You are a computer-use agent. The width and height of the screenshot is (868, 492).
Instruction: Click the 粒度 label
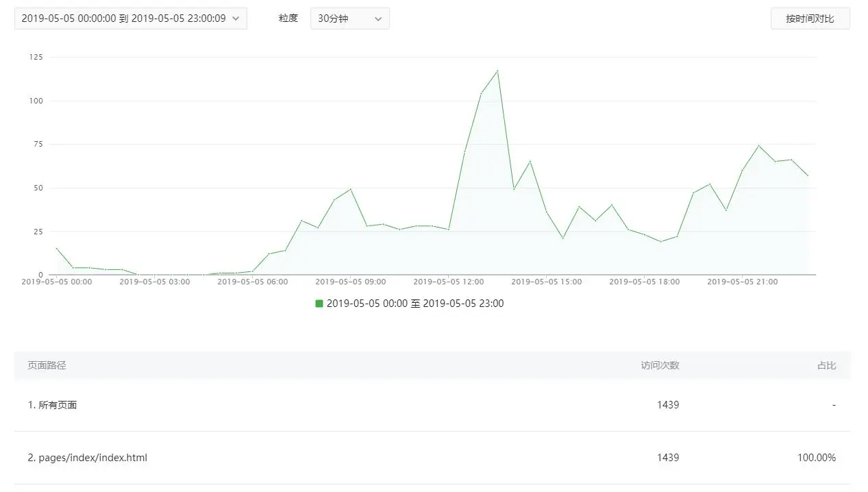click(288, 19)
